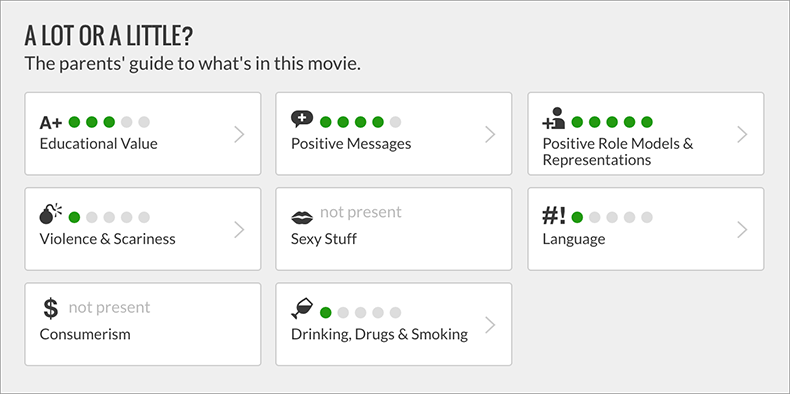Click the Consumerism dollar sign icon

tap(50, 308)
